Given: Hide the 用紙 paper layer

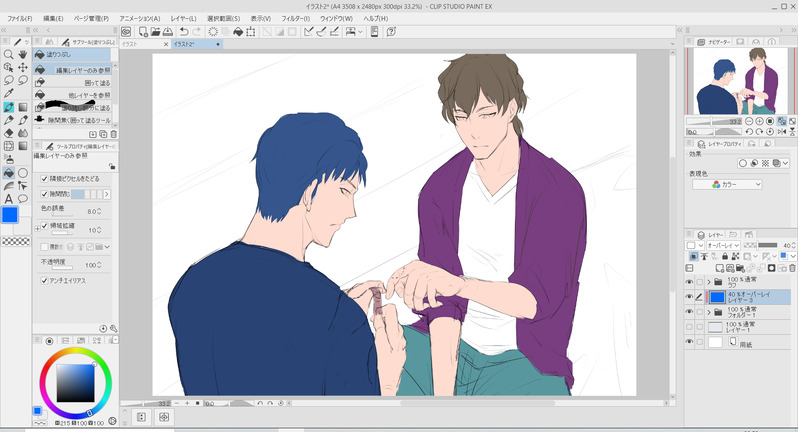Looking at the screenshot, I should pos(689,341).
